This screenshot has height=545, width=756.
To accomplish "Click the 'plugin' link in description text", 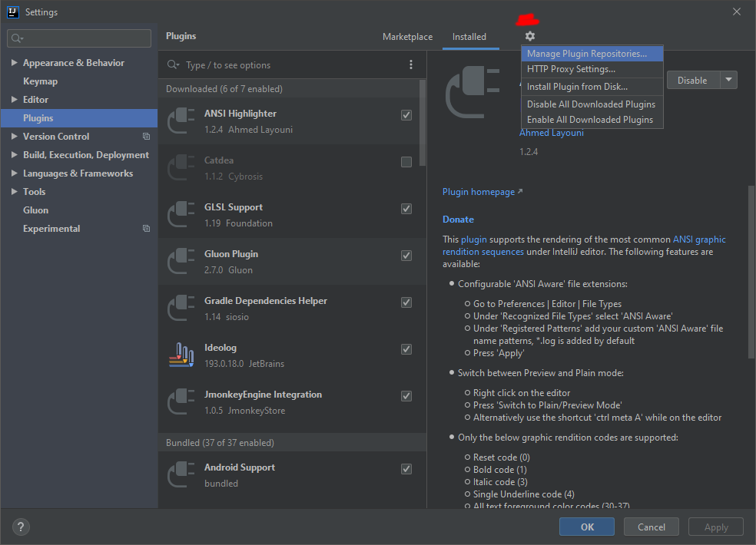I will point(474,239).
